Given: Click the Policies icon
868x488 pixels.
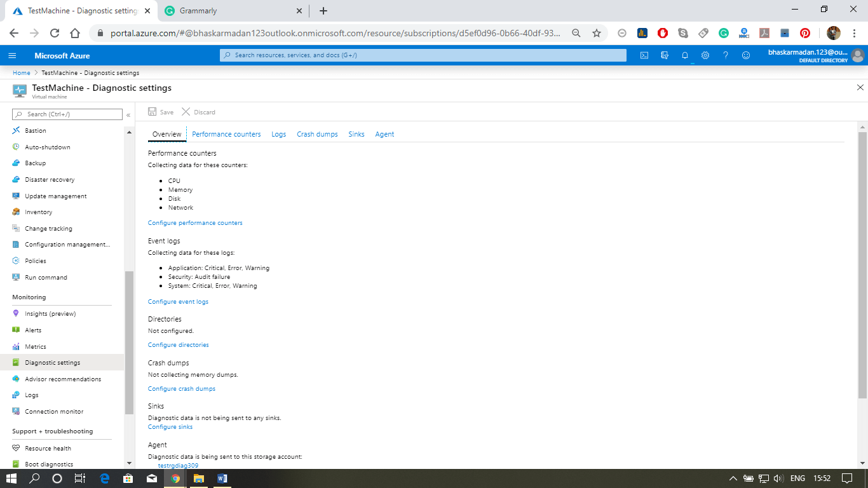Looking at the screenshot, I should (16, 261).
